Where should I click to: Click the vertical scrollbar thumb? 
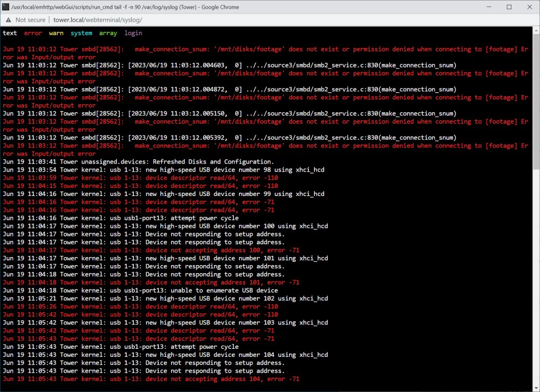click(536, 102)
